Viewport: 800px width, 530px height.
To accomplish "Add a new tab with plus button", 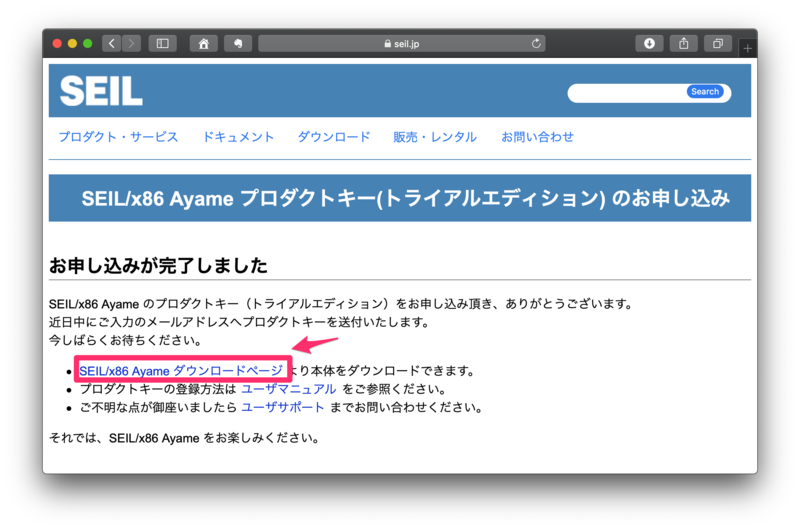I will point(747,48).
